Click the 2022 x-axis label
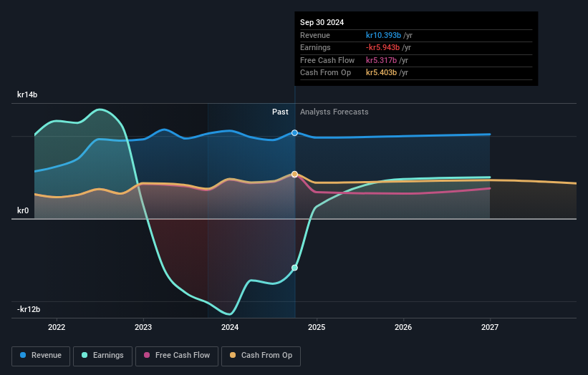588x375 pixels. tap(57, 327)
